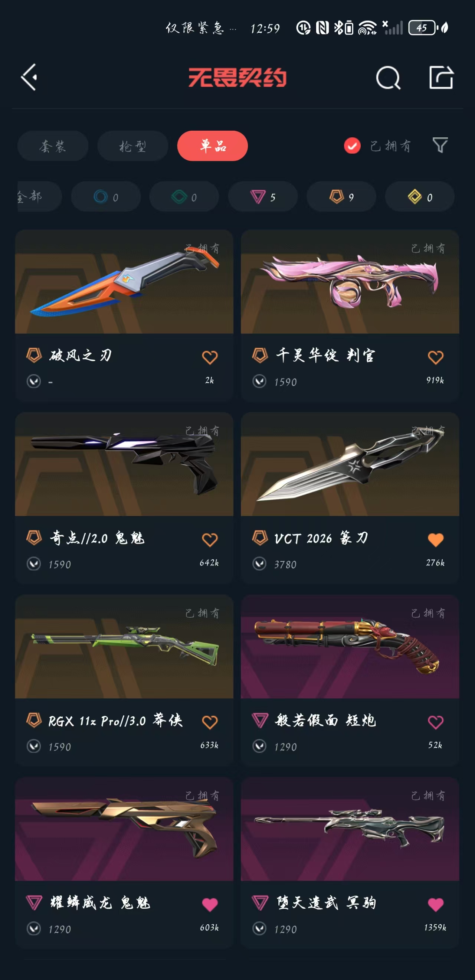Select the 全部 all-tiers filter chip
475x980 pixels.
coord(39,197)
